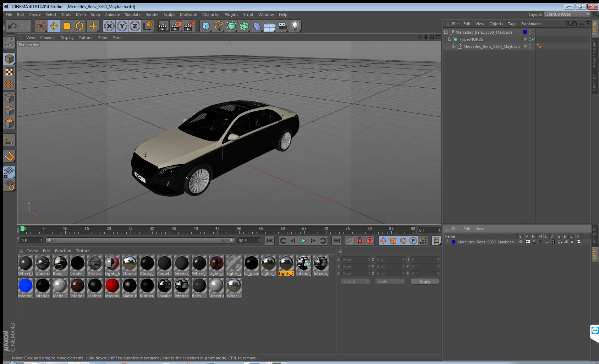Image resolution: width=599 pixels, height=364 pixels.
Task: Select the red interior material swatch
Action: point(112,286)
